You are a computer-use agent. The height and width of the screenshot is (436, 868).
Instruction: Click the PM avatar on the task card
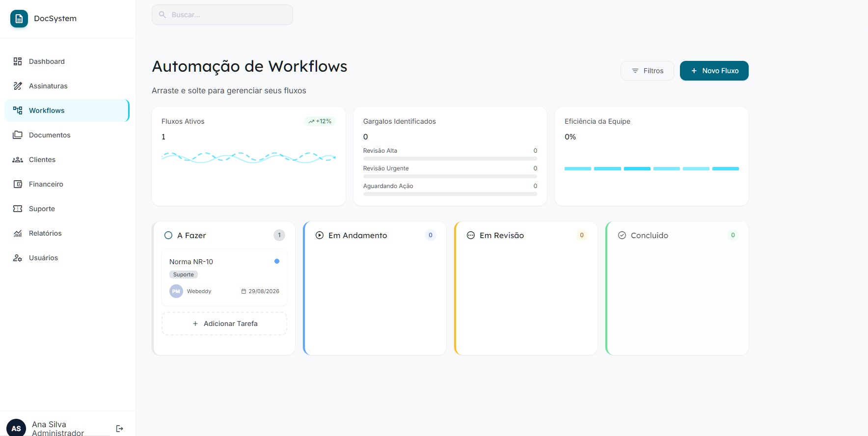pos(176,291)
